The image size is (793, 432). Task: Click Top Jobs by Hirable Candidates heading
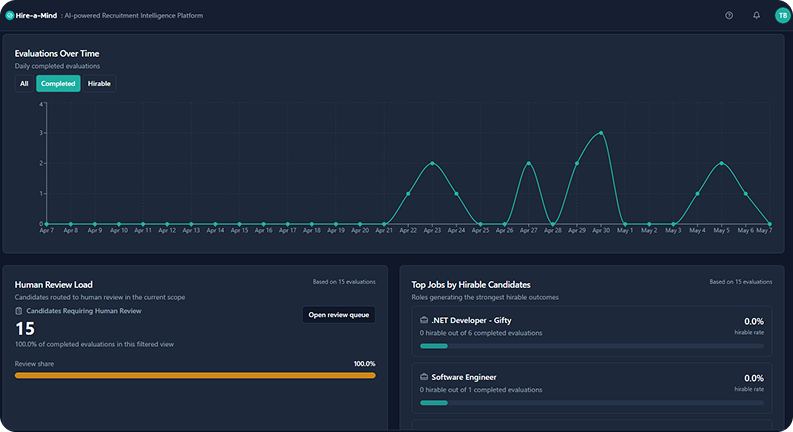[471, 285]
